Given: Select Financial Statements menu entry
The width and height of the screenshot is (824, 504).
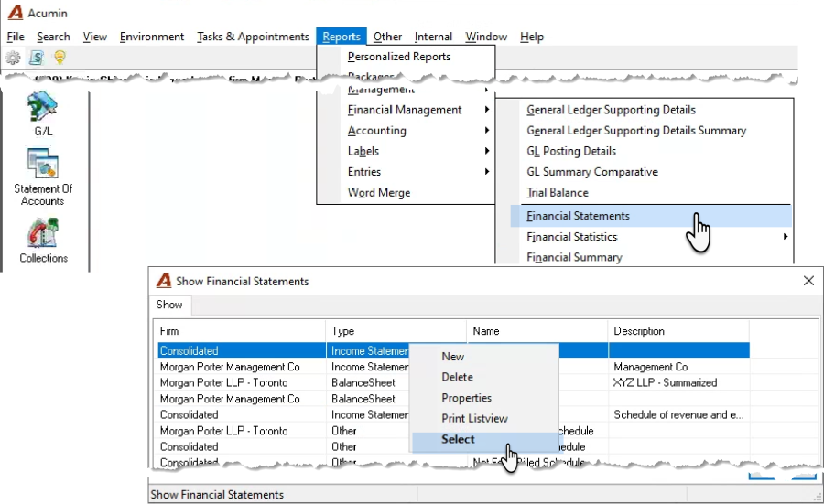Looking at the screenshot, I should point(651,216).
